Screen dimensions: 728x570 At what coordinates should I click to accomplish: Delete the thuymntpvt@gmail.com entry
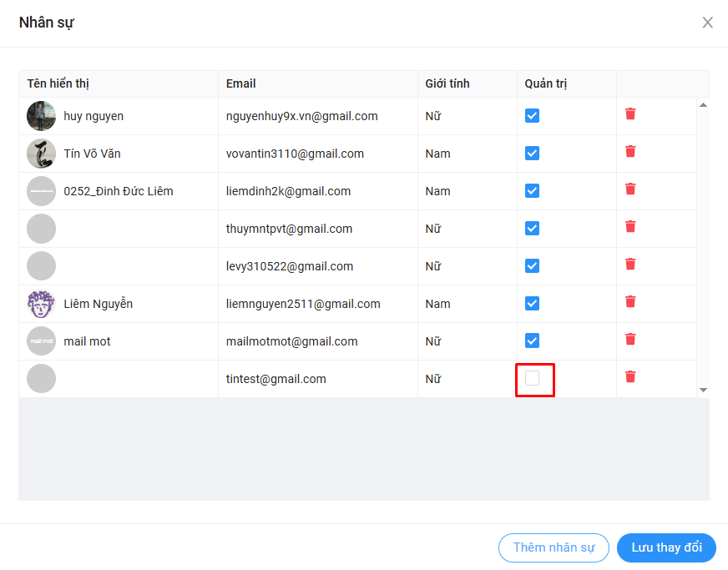point(630,227)
